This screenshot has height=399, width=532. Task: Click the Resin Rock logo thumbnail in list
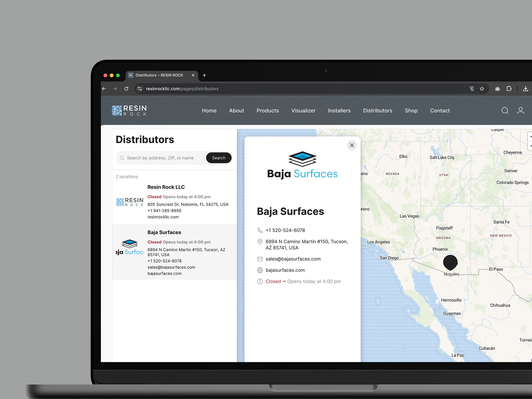(x=130, y=202)
